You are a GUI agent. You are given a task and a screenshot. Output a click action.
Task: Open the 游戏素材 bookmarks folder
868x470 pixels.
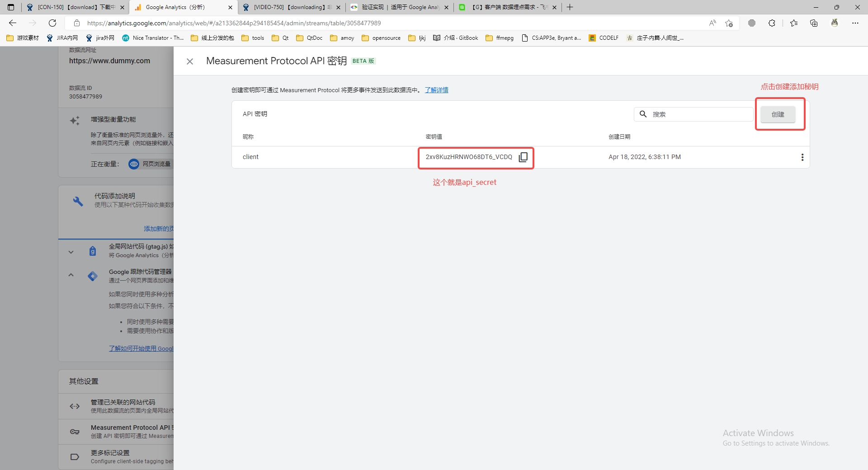coord(23,38)
